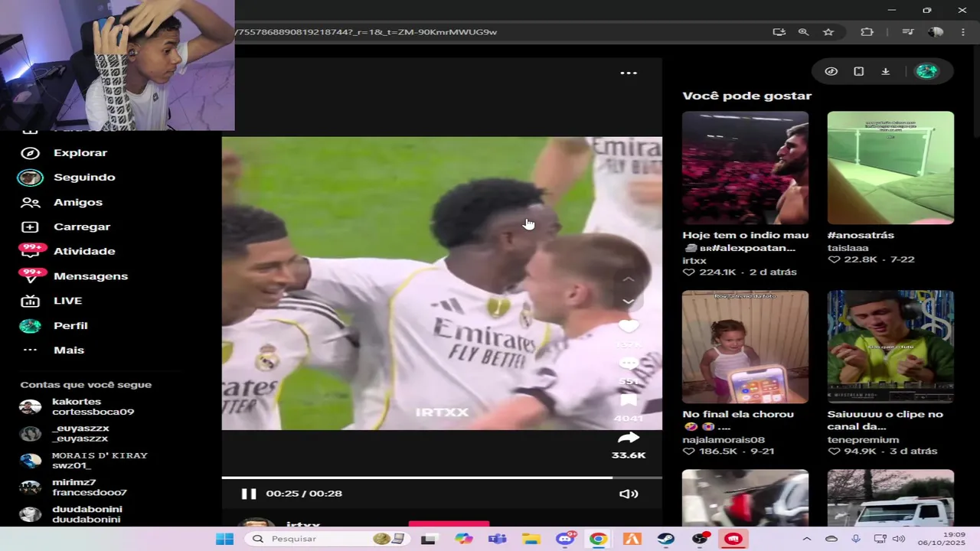The height and width of the screenshot is (551, 980).
Task: Open Microsoft Teams in taskbar
Action: (x=498, y=539)
